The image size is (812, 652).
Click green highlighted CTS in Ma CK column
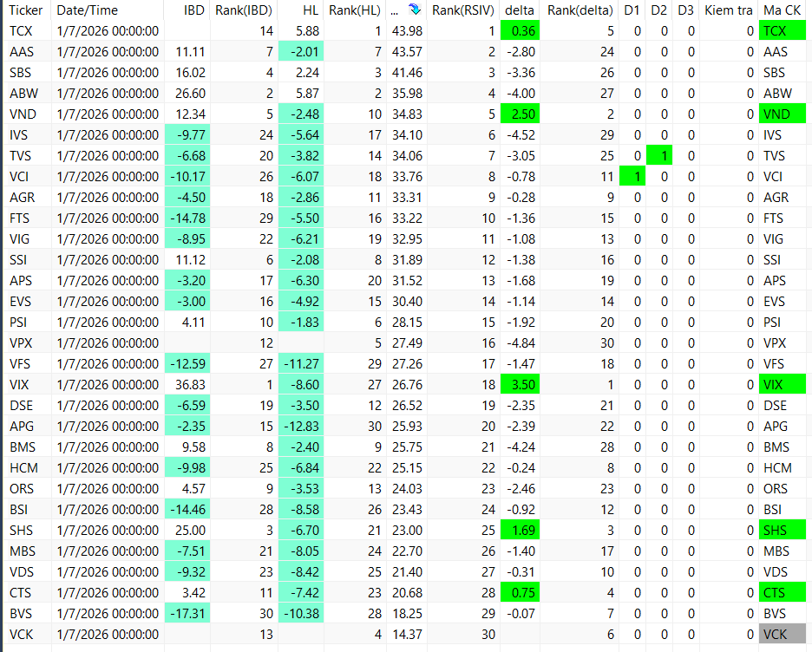click(782, 592)
